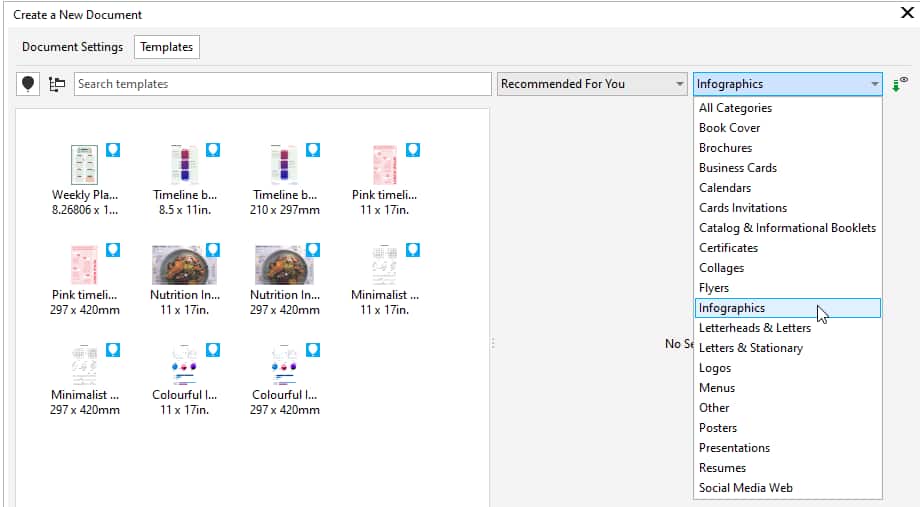Open the Recommended For You sort dropdown
The height and width of the screenshot is (507, 920).
(x=592, y=84)
